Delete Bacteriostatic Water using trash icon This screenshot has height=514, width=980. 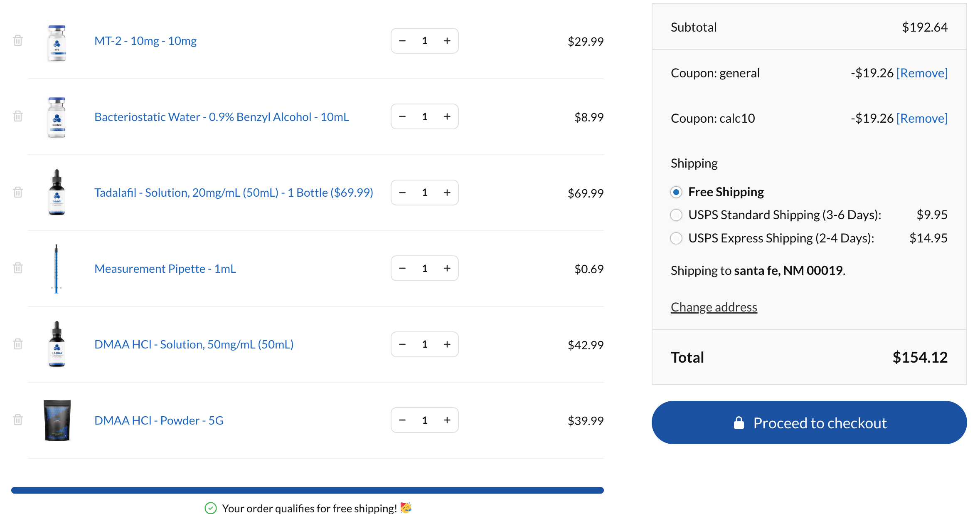coord(18,116)
